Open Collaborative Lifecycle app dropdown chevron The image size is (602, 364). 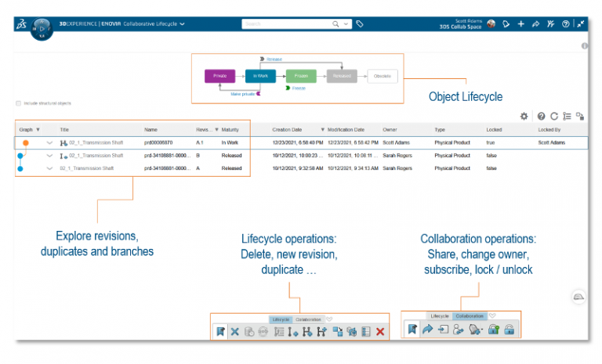tap(182, 24)
